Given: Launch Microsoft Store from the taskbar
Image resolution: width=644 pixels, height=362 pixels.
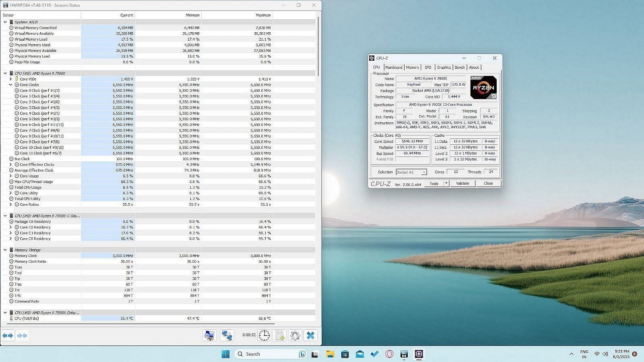Looking at the screenshot, I should (x=345, y=354).
